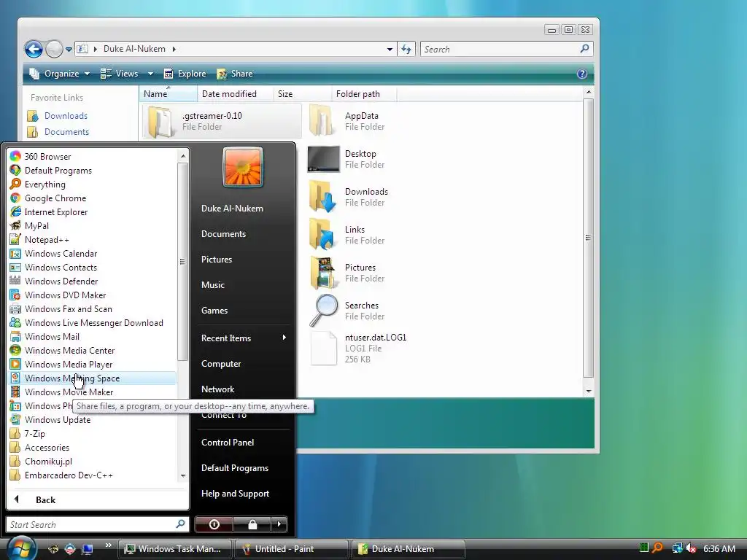This screenshot has height=560, width=747.
Task: Select the AppData folder in Explorer
Action: click(348, 121)
